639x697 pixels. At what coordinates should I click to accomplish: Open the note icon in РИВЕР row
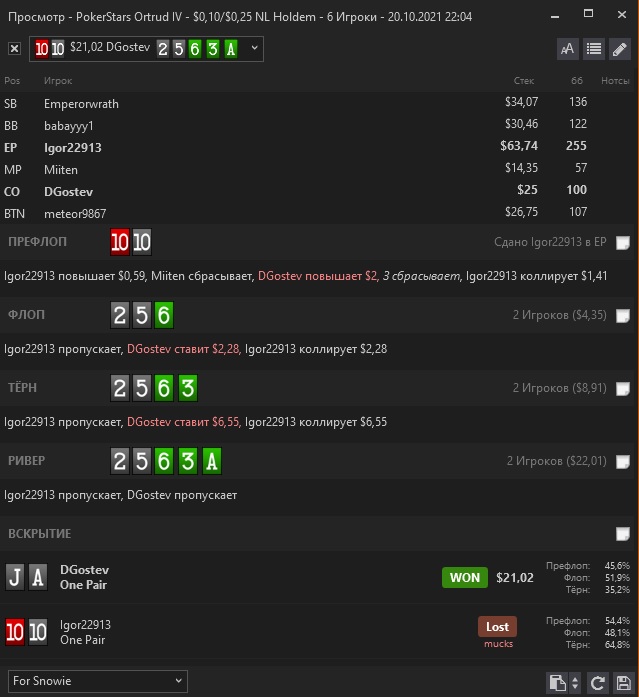point(623,461)
